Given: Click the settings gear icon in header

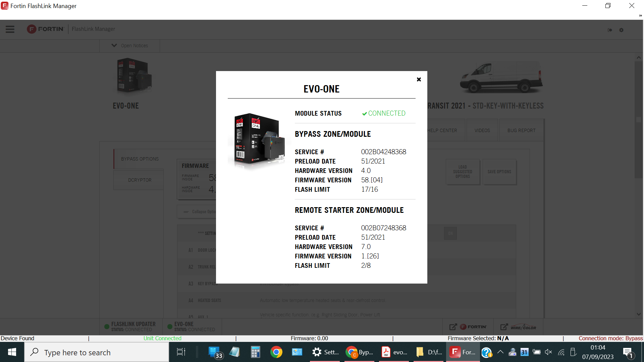Looking at the screenshot, I should [621, 30].
